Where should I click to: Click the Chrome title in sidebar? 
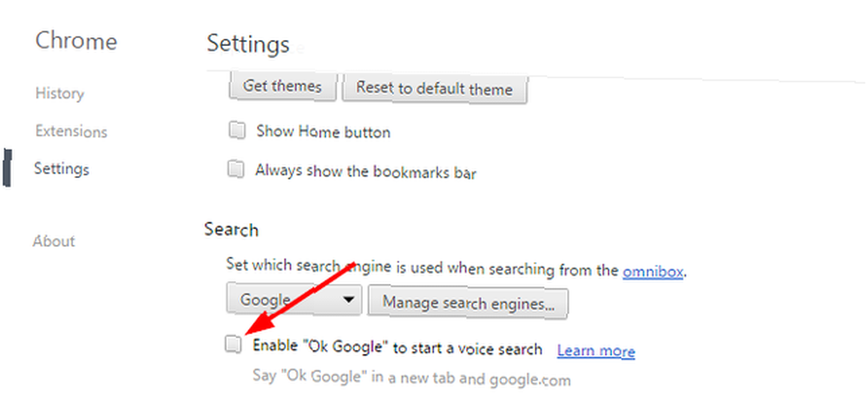76,42
